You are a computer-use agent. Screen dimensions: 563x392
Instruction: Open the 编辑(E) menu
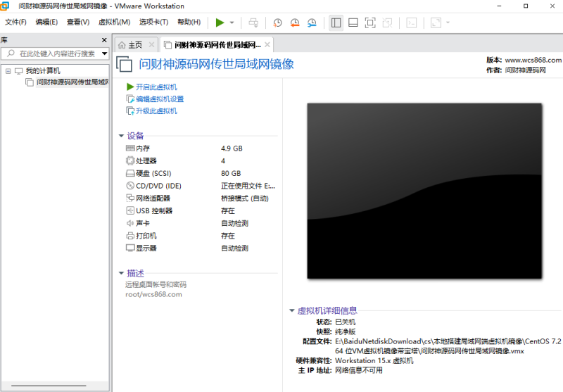tap(46, 23)
